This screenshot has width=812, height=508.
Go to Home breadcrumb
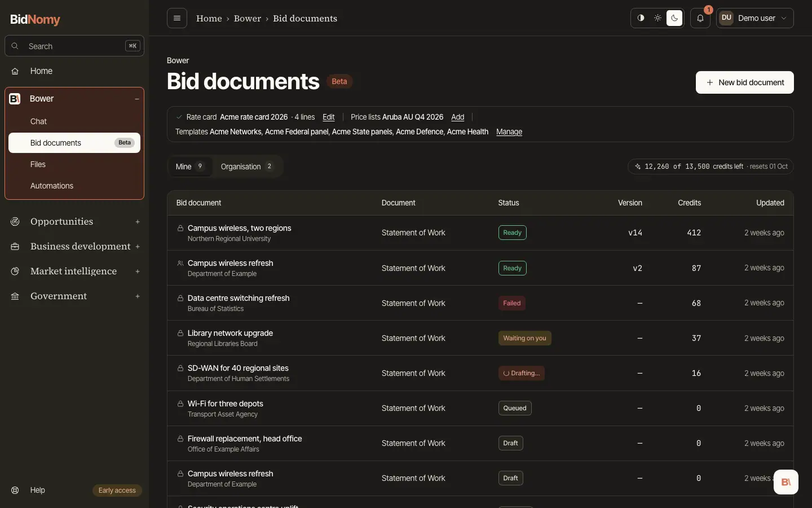pyautogui.click(x=209, y=19)
